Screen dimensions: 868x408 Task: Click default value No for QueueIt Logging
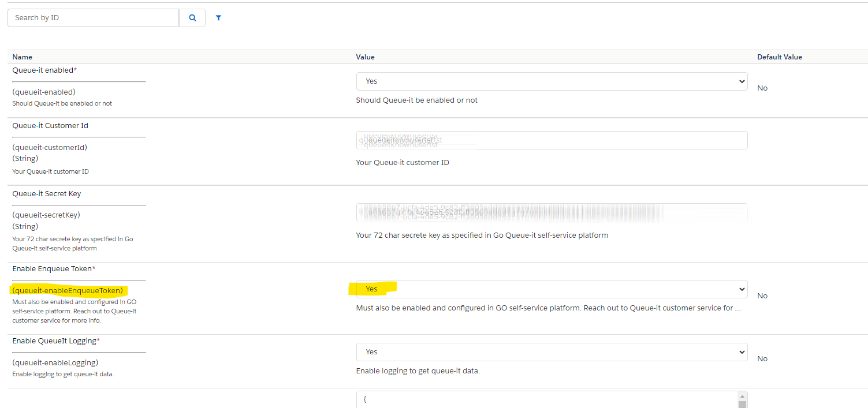point(762,359)
